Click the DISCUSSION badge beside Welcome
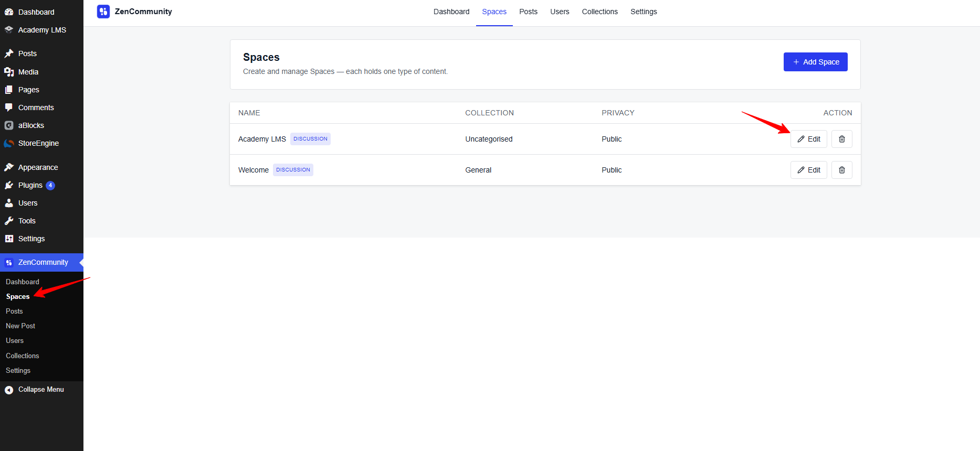The width and height of the screenshot is (980, 451). tap(293, 170)
